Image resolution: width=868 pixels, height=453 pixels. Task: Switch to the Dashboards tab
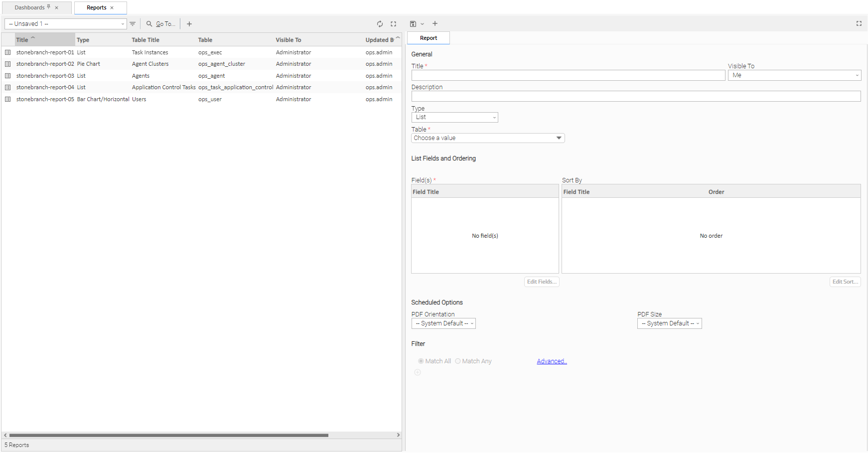coord(30,8)
